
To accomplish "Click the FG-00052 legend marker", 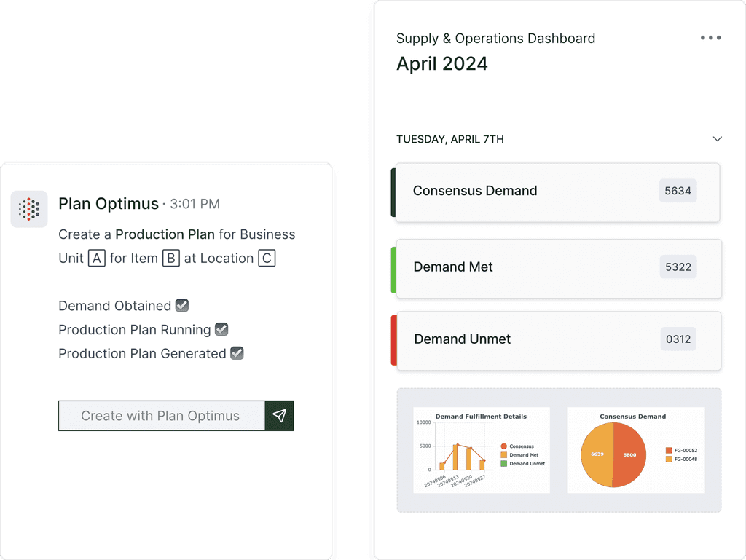I will click(x=669, y=450).
